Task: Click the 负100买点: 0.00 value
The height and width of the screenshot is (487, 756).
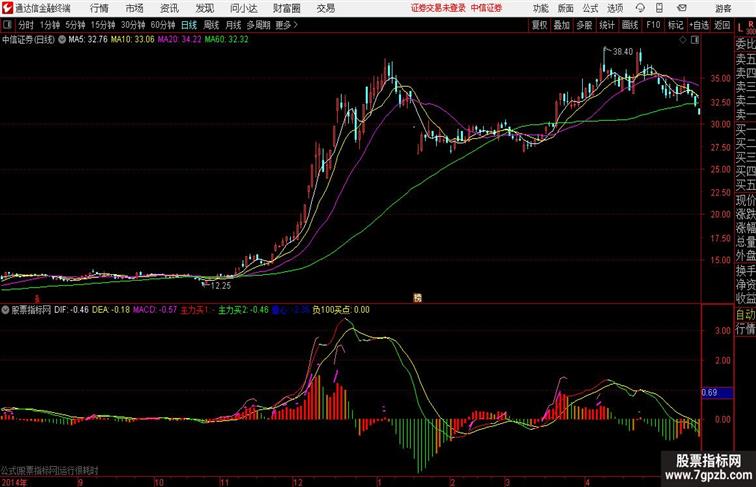Action: [341, 310]
